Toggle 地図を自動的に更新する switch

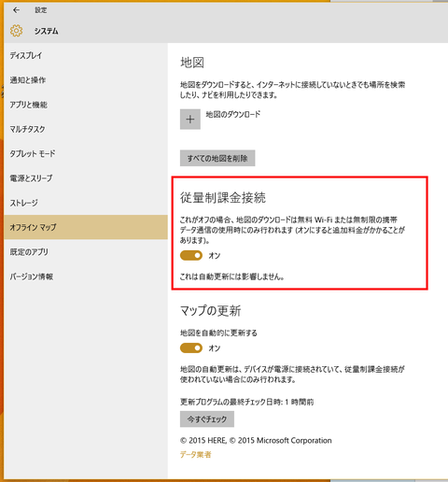(x=191, y=348)
